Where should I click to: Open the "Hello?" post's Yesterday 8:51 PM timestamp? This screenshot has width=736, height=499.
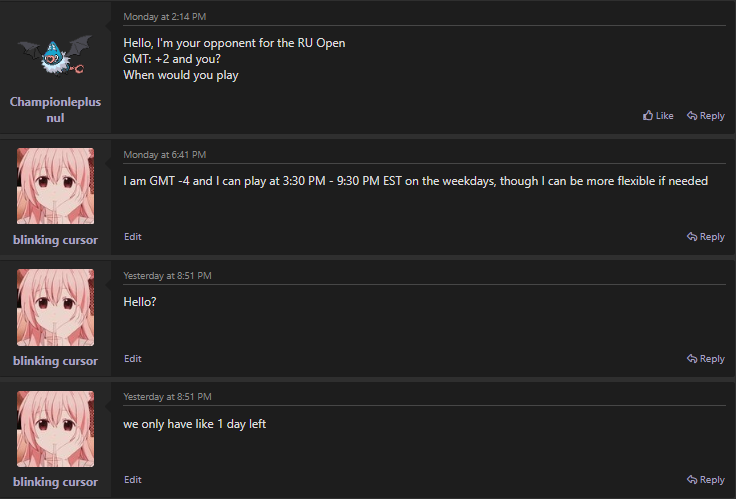click(167, 275)
